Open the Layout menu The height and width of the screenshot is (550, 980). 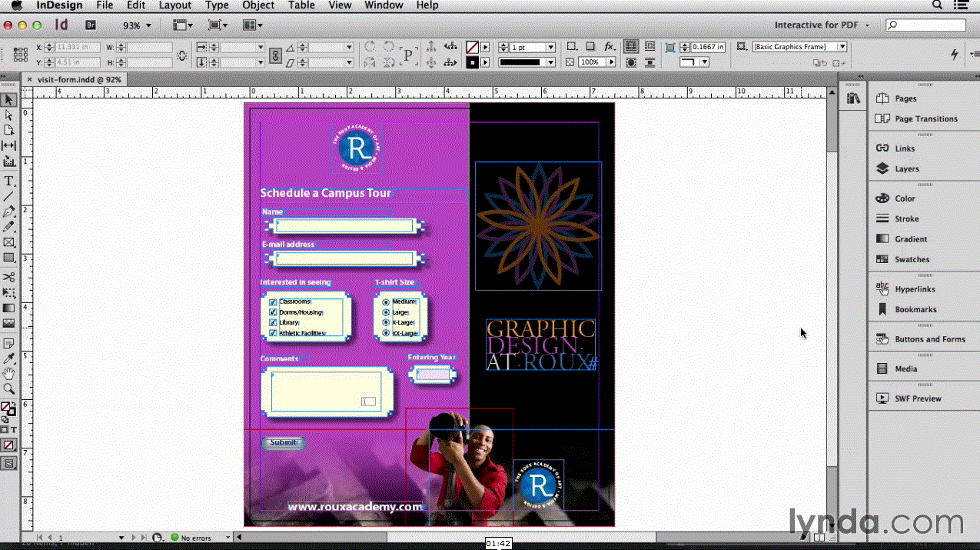pyautogui.click(x=175, y=5)
